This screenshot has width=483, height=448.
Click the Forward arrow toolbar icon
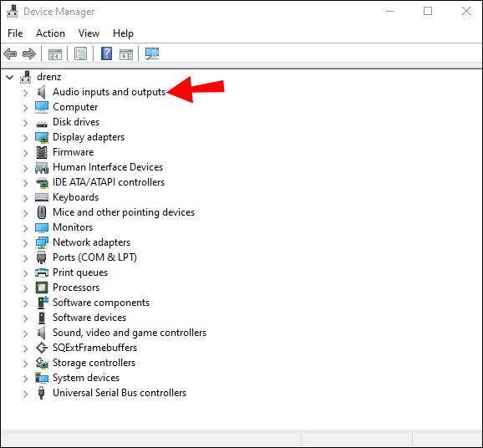point(29,54)
